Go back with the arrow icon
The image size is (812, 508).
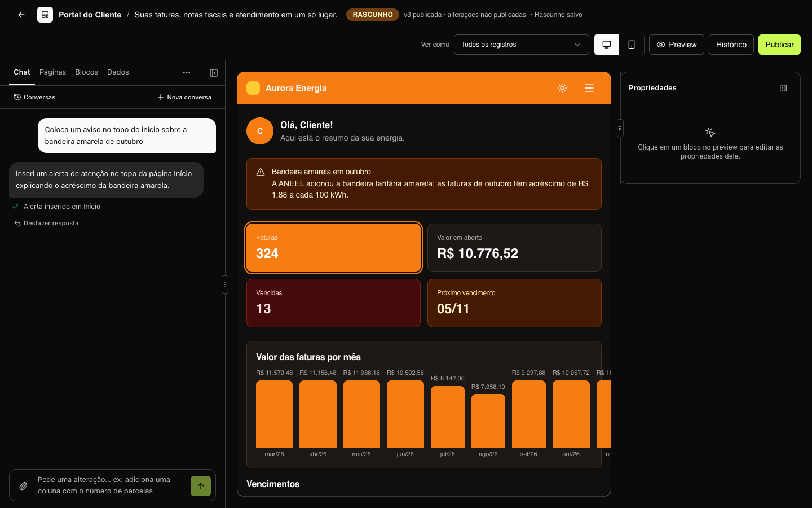[21, 15]
